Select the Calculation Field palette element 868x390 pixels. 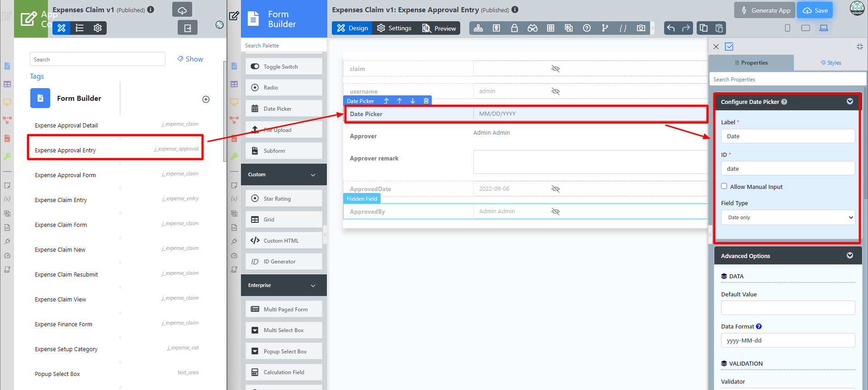284,372
